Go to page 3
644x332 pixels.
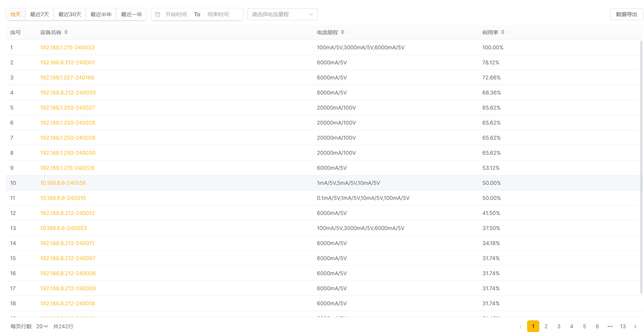[559, 326]
